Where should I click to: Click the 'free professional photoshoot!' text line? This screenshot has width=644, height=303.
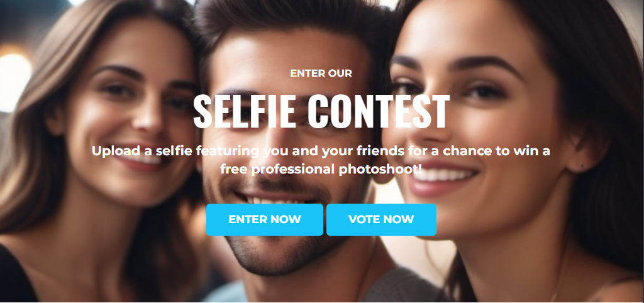click(x=321, y=169)
